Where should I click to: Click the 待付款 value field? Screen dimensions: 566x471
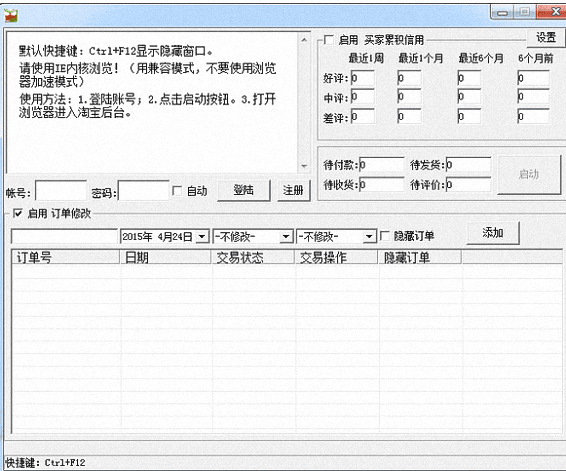click(x=382, y=165)
